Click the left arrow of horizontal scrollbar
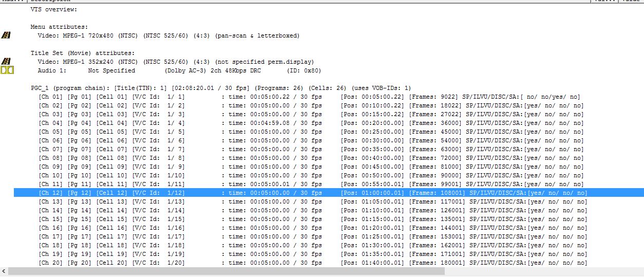644x277 pixels. [x=4, y=271]
